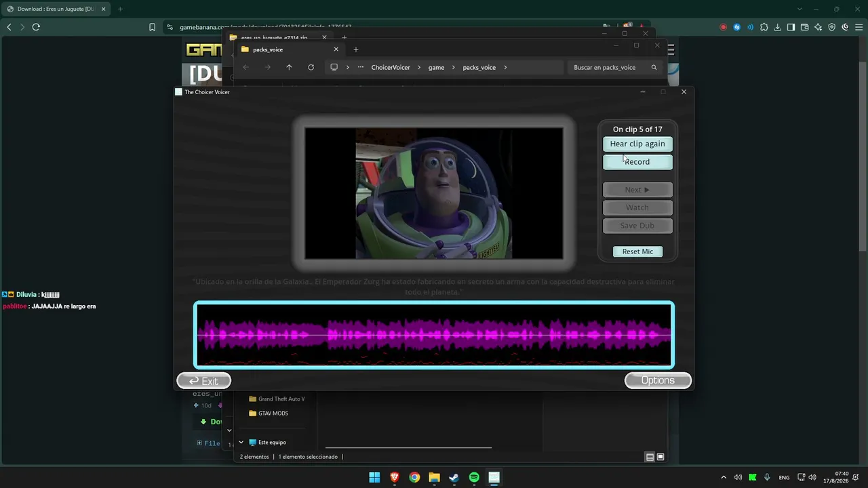
Task: Click the blue sound-waves extension icon
Action: click(750, 27)
